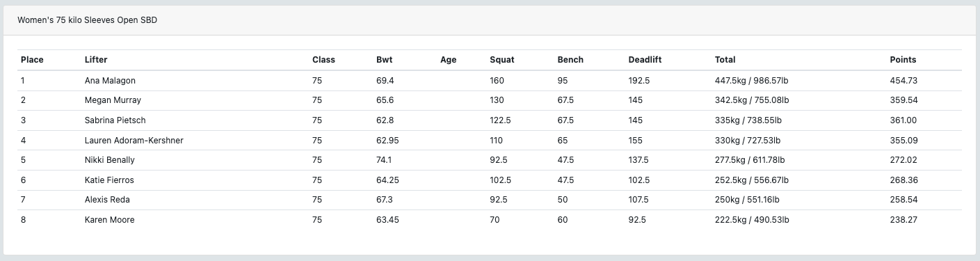Click Karen Moore's name
This screenshot has width=980, height=261.
tap(109, 220)
